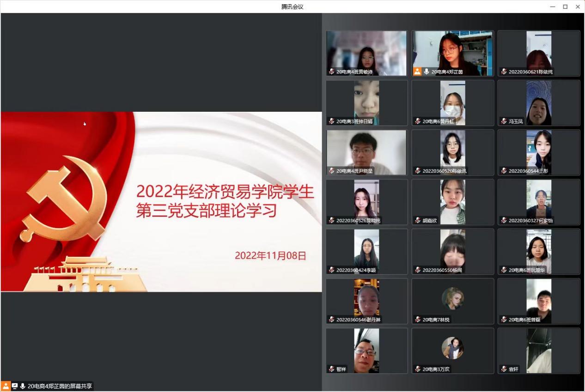Click the 腾讯会议 window title
The width and height of the screenshot is (585, 392).
tap(292, 6)
